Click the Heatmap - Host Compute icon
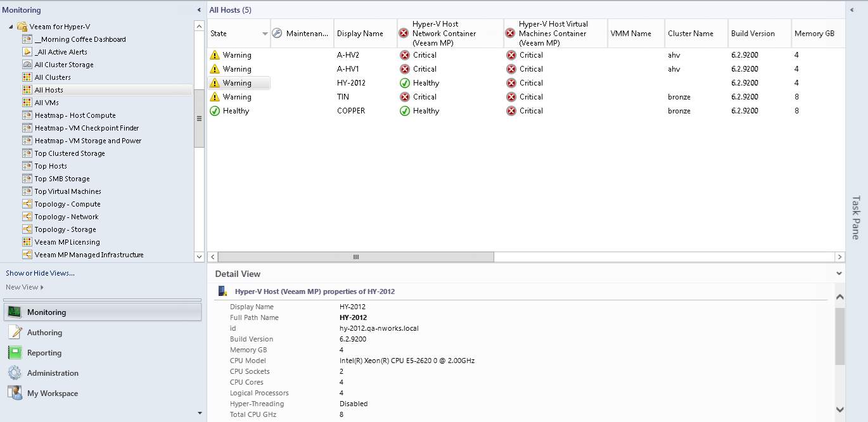This screenshot has height=422, width=868. 27,115
